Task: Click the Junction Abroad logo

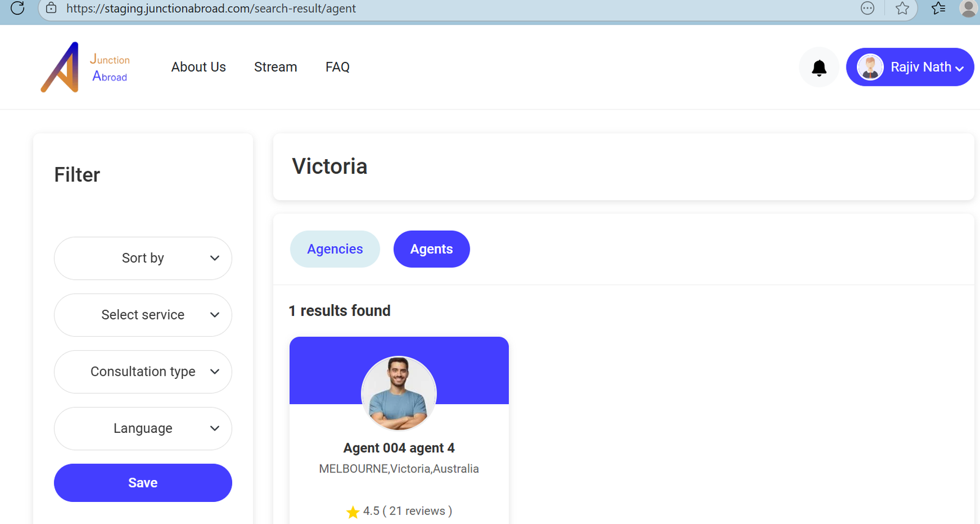Action: coord(85,67)
